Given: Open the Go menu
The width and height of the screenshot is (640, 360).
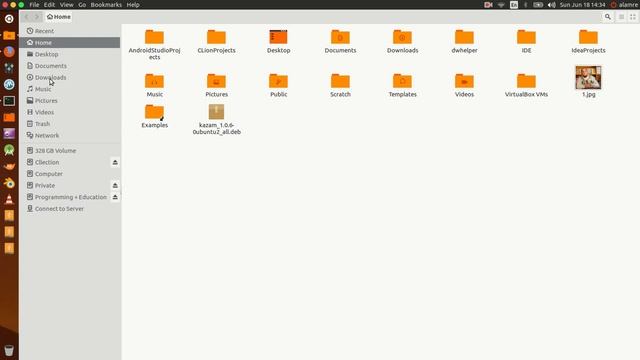Looking at the screenshot, I should (82, 4).
